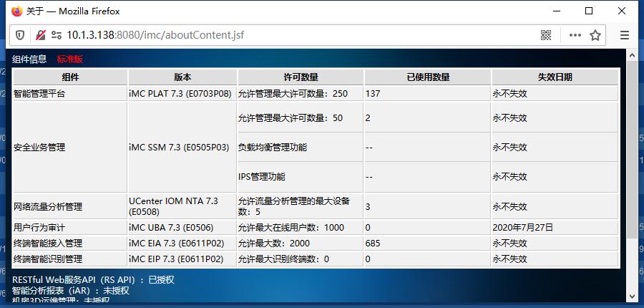
Task: Click 允许管理最大许可数量：250 cell
Action: click(301, 94)
